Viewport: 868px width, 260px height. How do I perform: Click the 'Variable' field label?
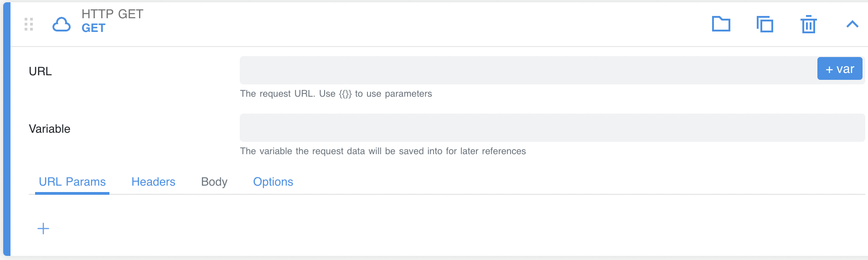pos(49,129)
